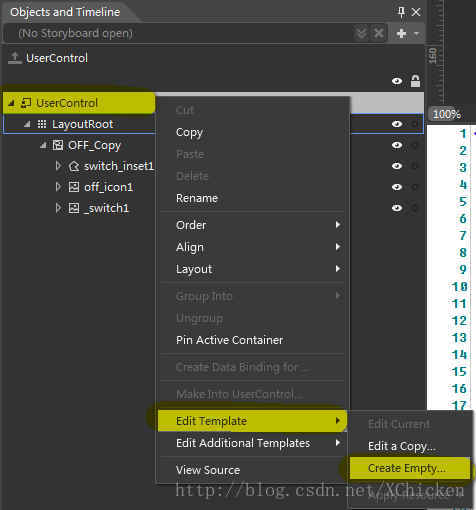Click the lock column header icon
476x510 pixels.
pos(415,81)
